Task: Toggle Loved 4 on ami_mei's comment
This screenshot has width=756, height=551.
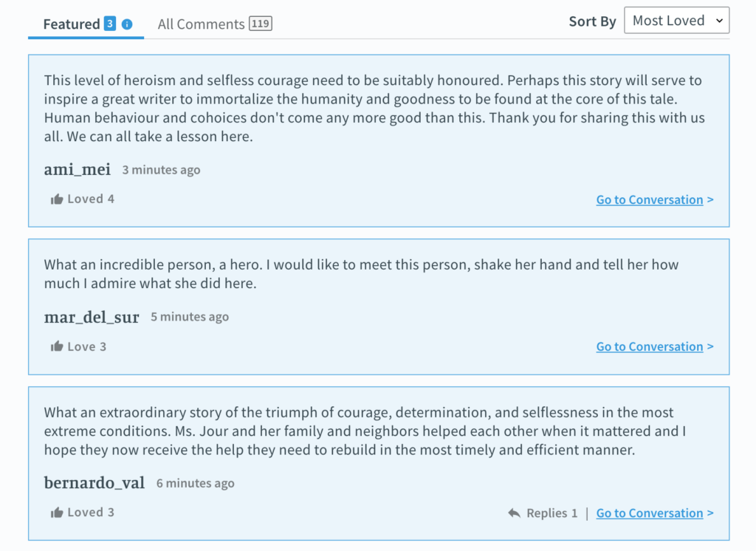Action: pos(83,199)
